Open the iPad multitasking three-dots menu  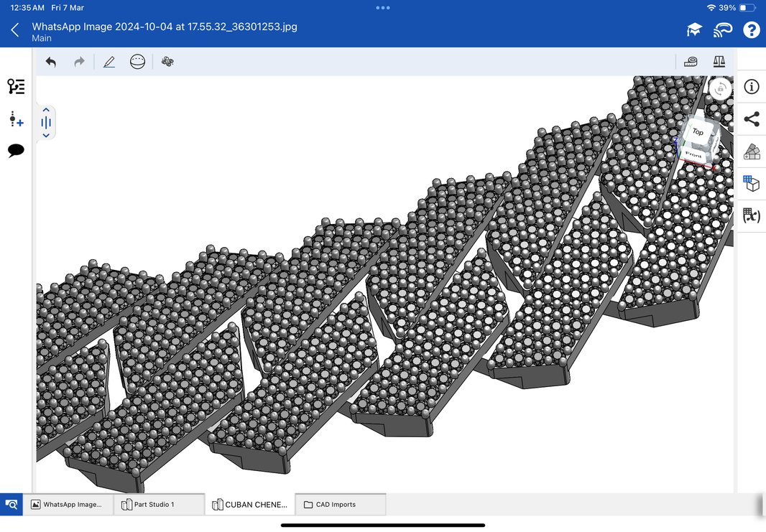click(382, 8)
